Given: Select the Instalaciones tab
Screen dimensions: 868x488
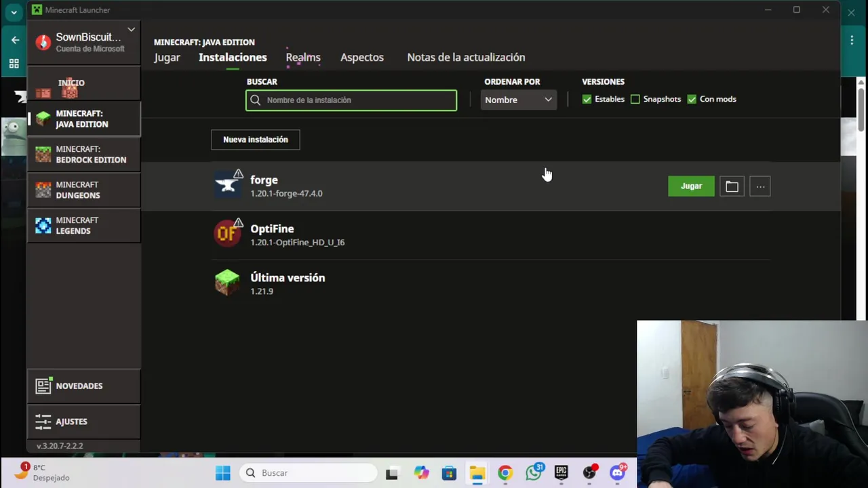Looking at the screenshot, I should click(233, 58).
